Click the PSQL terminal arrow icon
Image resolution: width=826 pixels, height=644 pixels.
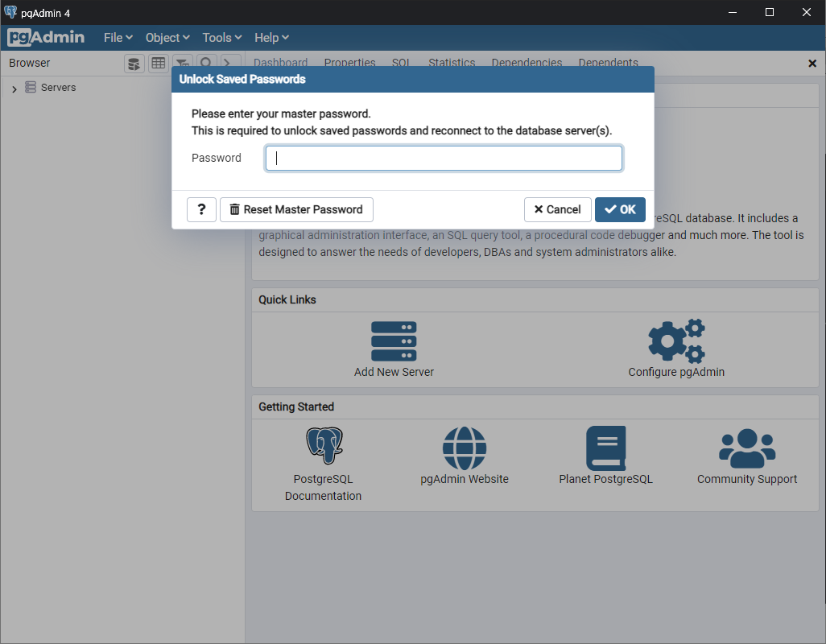(230, 61)
